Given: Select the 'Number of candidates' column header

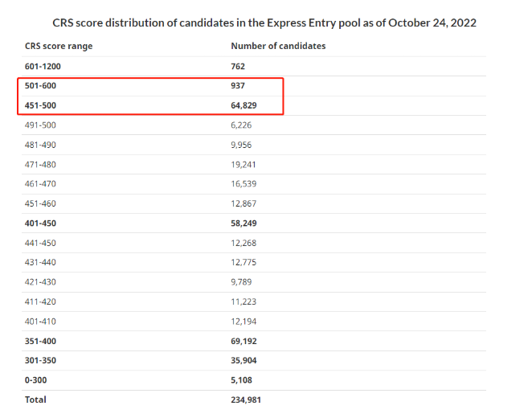Looking at the screenshot, I should click(278, 46).
